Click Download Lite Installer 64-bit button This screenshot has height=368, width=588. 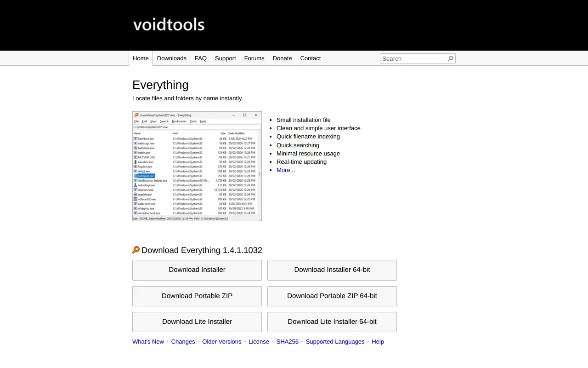click(x=332, y=322)
